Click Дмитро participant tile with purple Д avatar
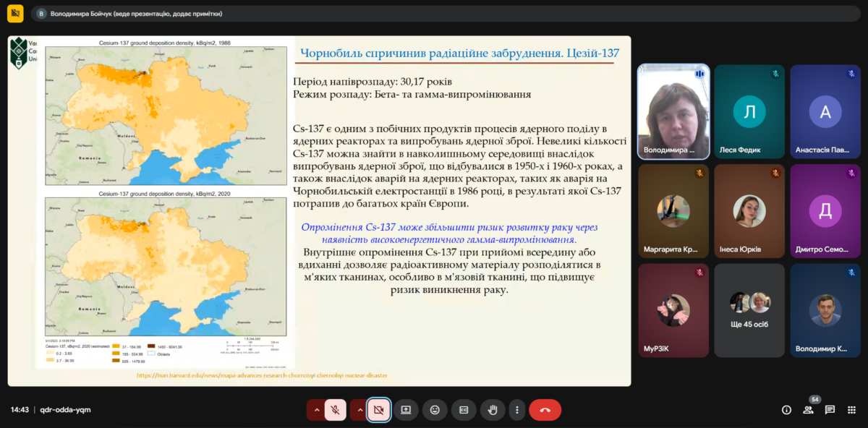Viewport: 868px width, 428px height. pos(825,211)
